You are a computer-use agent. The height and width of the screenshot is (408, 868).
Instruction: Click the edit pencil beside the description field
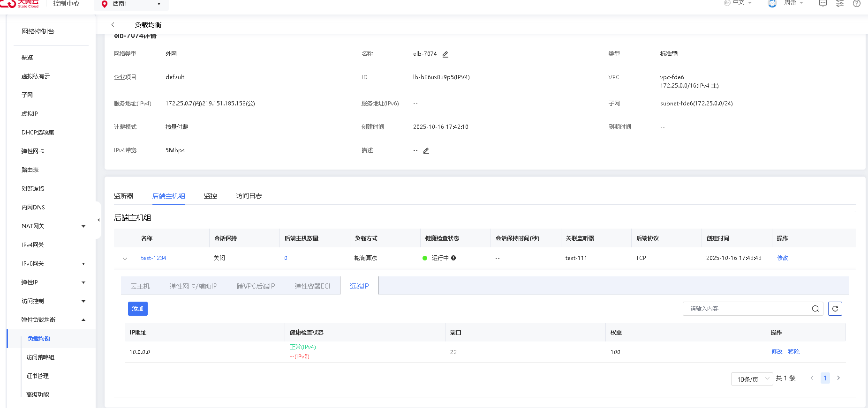426,151
